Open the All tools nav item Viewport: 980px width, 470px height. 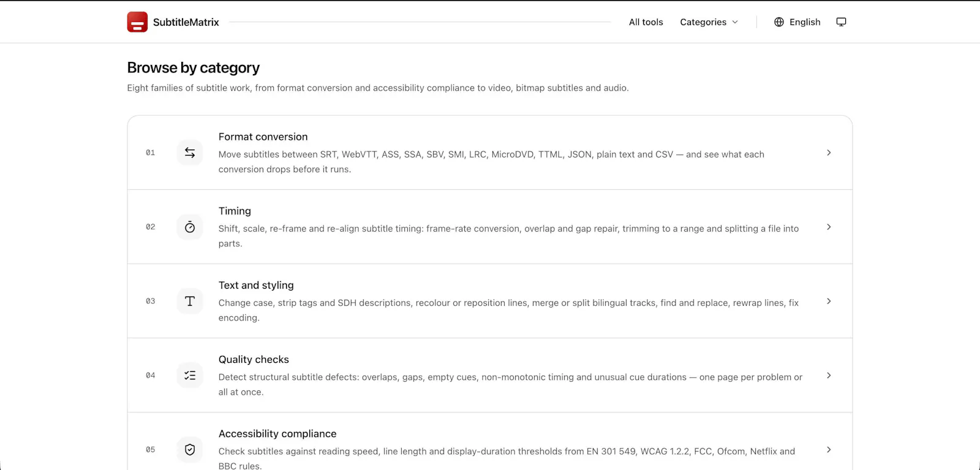[646, 22]
